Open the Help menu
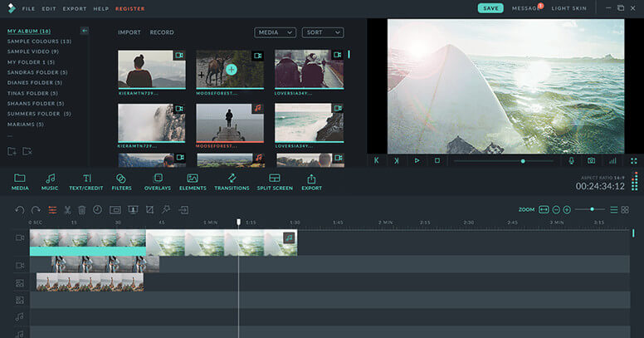The height and width of the screenshot is (338, 644). coord(101,8)
